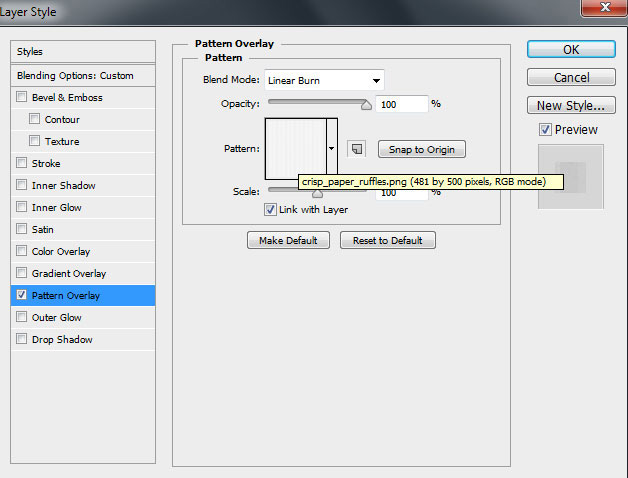Screen dimensions: 628x478
Task: Click the pattern swatch thumbnail
Action: click(295, 149)
